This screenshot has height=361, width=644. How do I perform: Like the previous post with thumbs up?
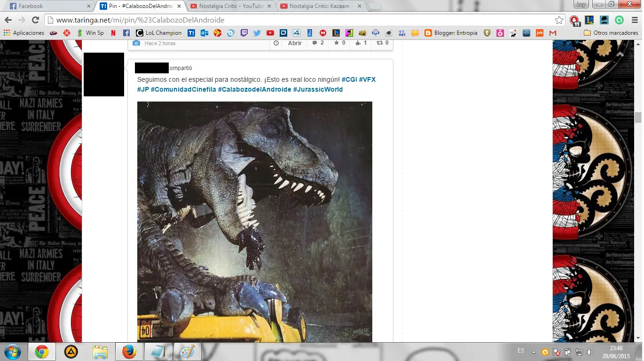coord(361,43)
